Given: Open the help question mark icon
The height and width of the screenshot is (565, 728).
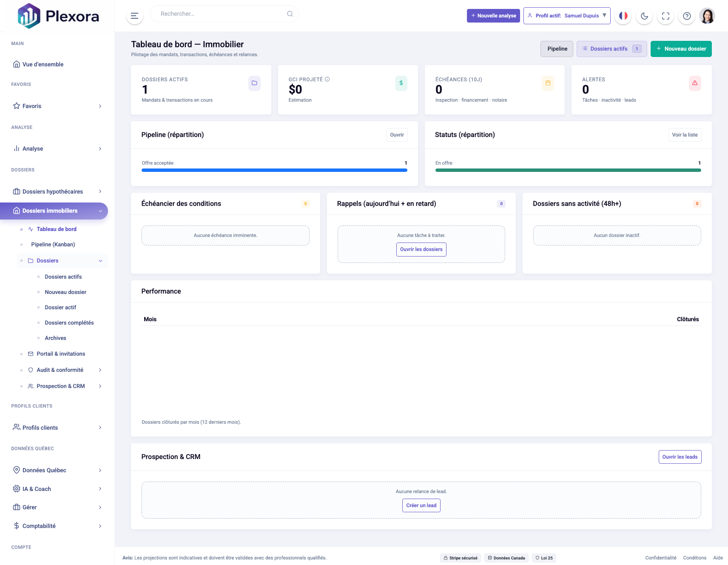Looking at the screenshot, I should pos(686,16).
